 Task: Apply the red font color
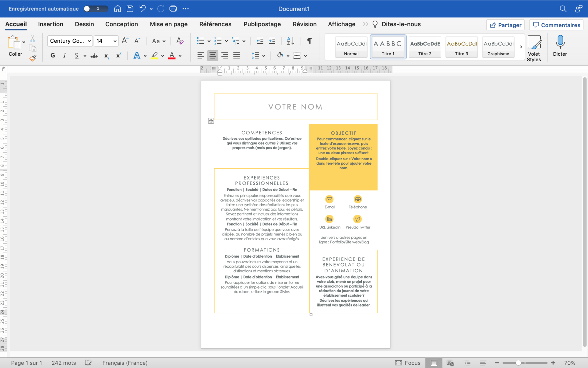[172, 56]
